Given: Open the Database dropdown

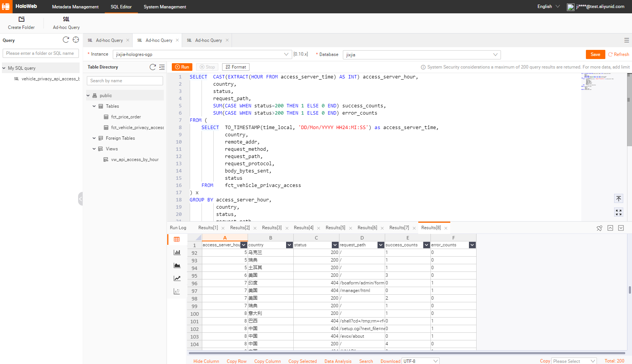Looking at the screenshot, I should (x=422, y=54).
